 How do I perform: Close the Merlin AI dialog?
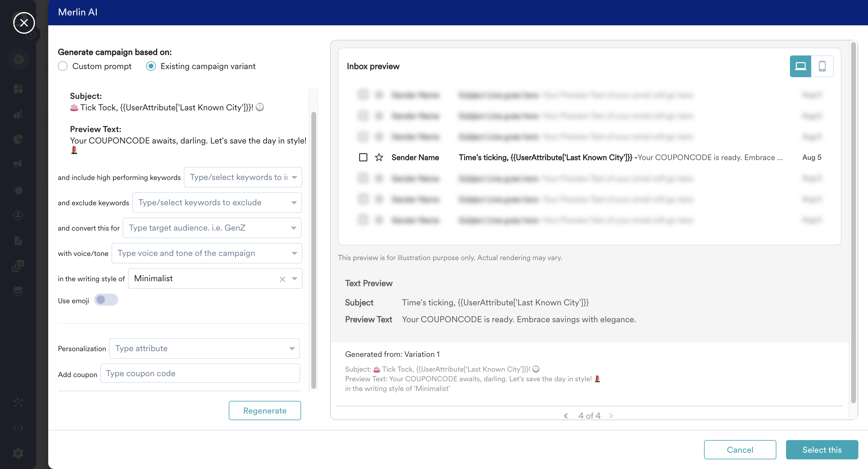tap(24, 23)
